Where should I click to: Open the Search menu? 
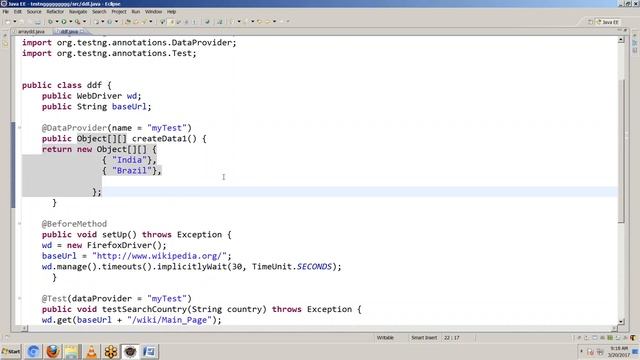99,12
